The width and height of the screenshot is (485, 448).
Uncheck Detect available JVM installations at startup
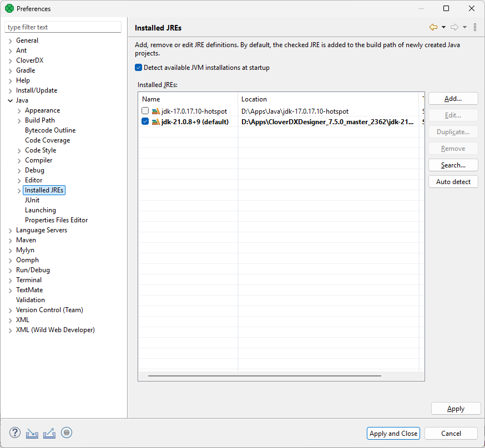[139, 67]
